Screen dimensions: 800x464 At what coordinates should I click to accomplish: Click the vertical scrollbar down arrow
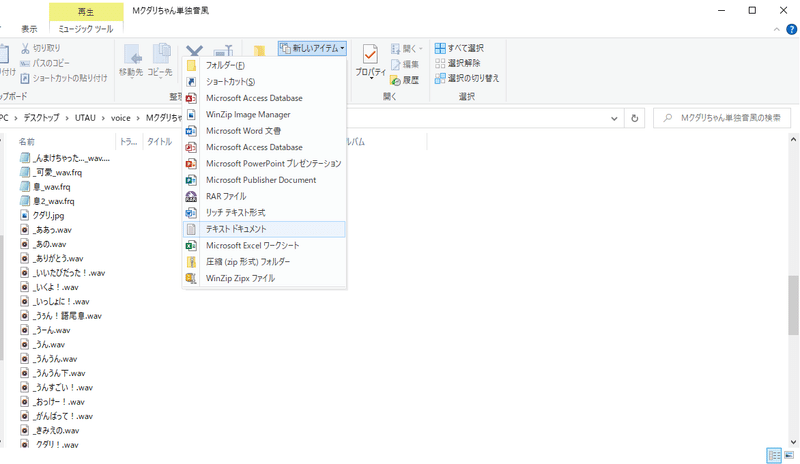[793, 442]
